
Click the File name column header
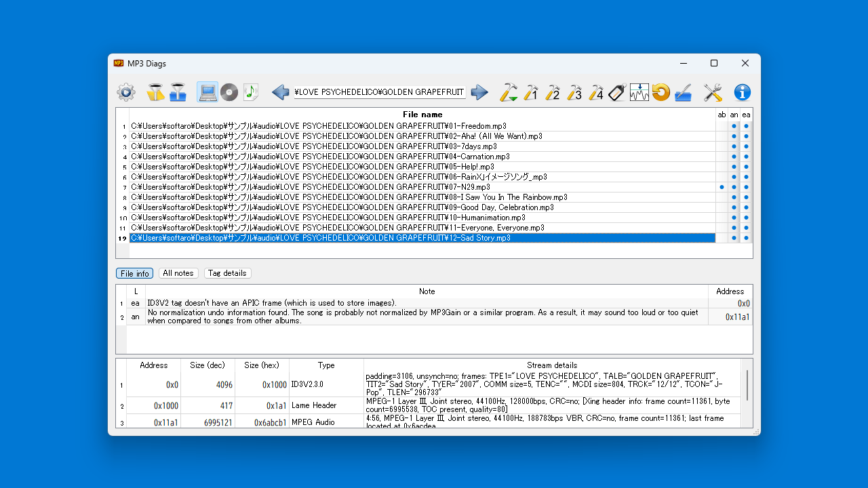422,115
